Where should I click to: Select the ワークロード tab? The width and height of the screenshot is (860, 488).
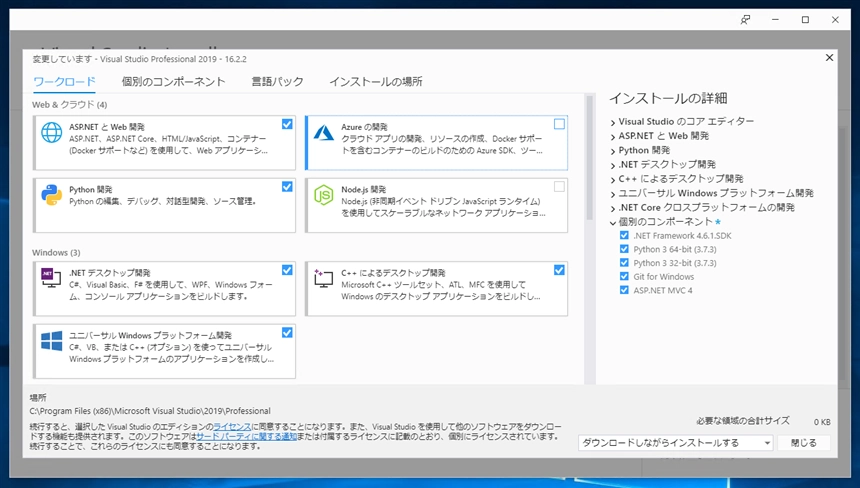(x=64, y=82)
